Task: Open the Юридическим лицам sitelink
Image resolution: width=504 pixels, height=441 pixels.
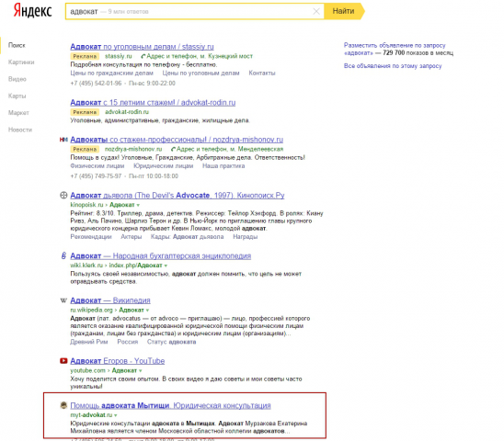Action: 164,166
